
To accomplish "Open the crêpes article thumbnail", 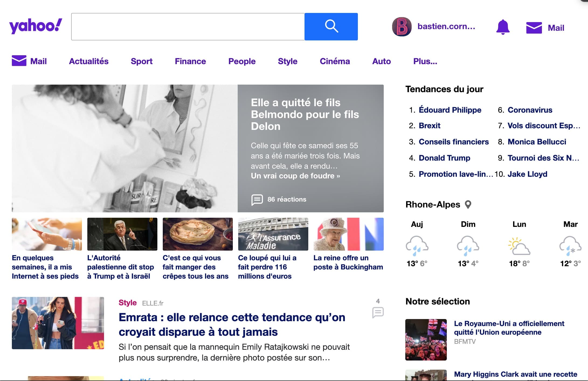I will coord(198,234).
